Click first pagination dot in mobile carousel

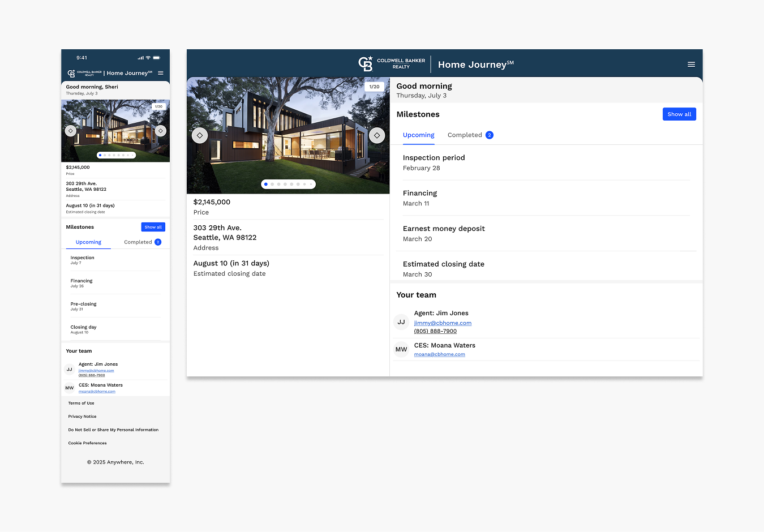click(100, 155)
